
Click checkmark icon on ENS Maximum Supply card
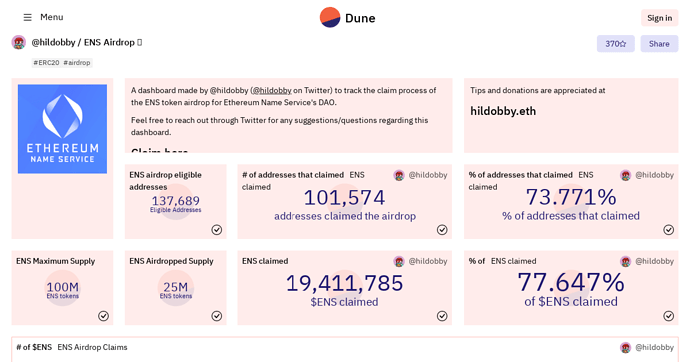pos(103,316)
